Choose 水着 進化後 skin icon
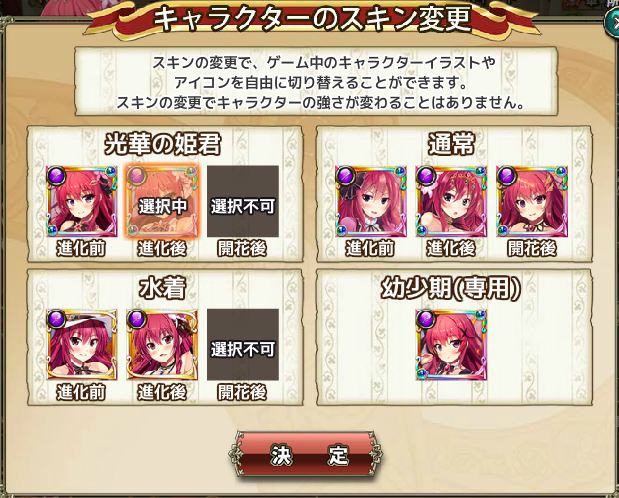 pos(162,345)
